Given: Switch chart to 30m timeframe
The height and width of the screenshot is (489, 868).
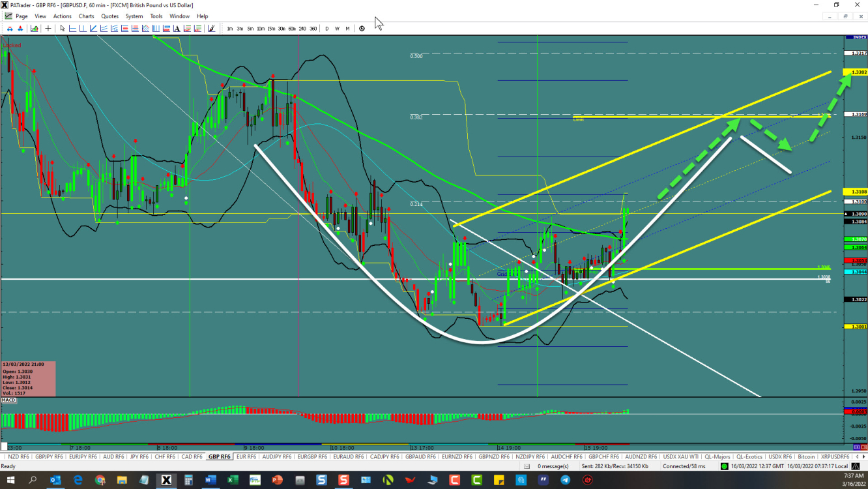Looking at the screenshot, I should pos(282,29).
